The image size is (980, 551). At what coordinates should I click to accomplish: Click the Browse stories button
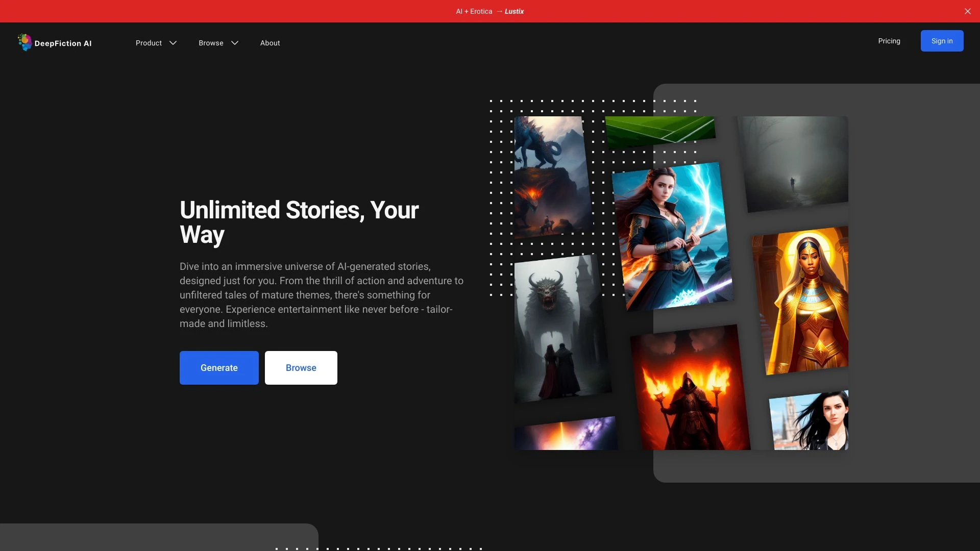click(300, 367)
